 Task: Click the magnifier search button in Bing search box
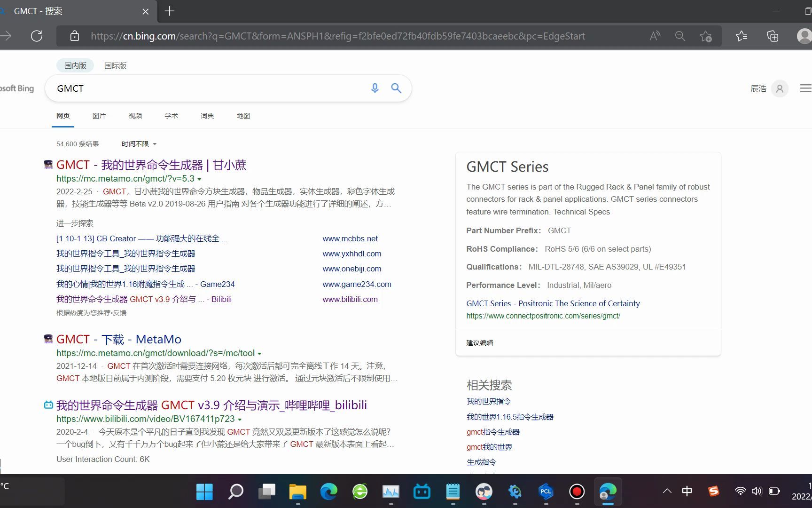click(x=396, y=88)
